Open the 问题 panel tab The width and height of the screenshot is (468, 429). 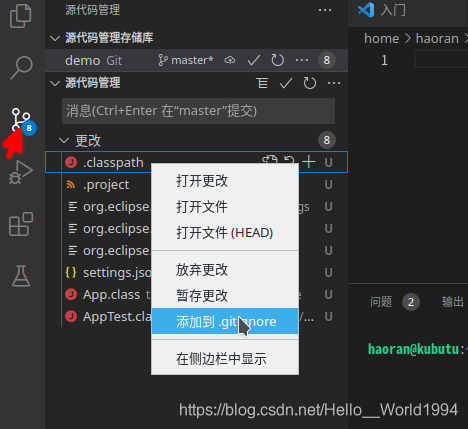tap(381, 302)
